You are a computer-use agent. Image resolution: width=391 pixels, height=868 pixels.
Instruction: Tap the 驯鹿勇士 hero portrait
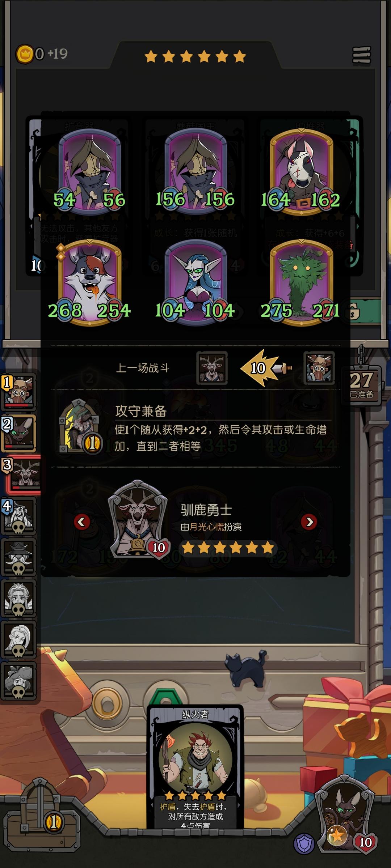click(138, 519)
